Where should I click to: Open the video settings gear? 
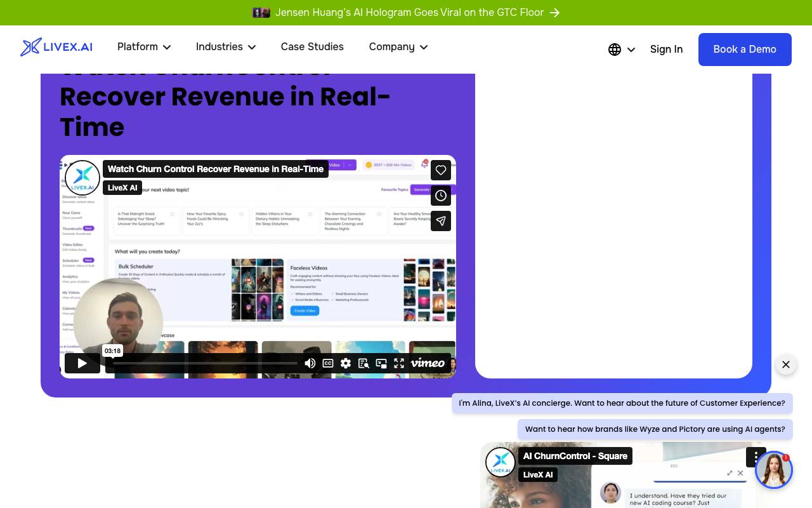346,363
